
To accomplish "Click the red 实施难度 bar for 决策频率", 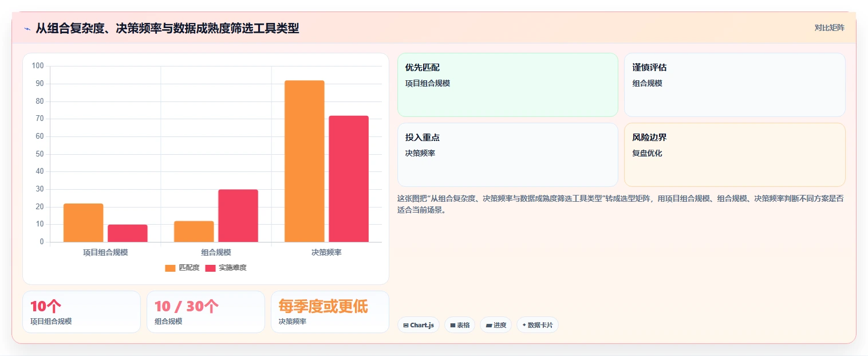I will (x=349, y=179).
